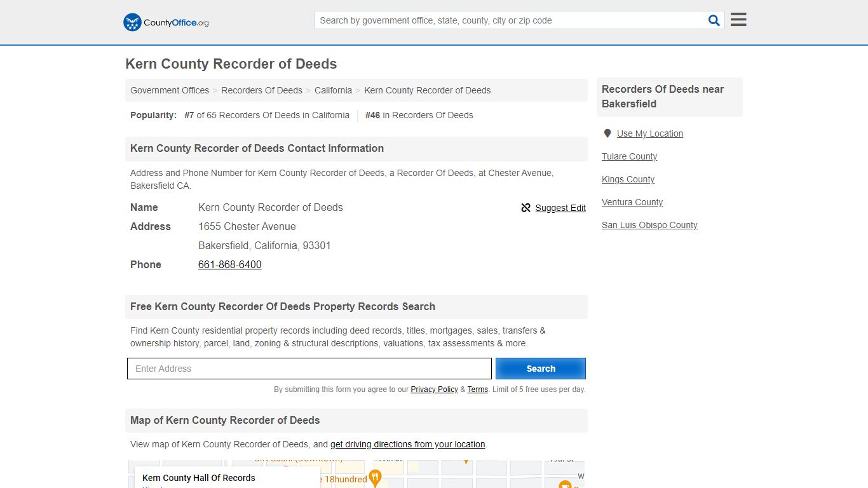Click the Suggest Edit link

pyautogui.click(x=560, y=208)
